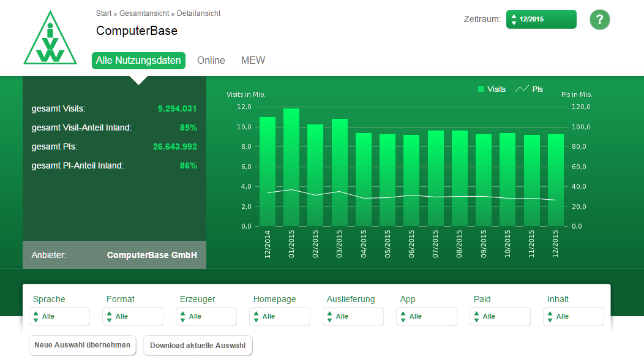Click the 09/2015 visits bar
This screenshot has height=364, width=644.
tap(484, 180)
